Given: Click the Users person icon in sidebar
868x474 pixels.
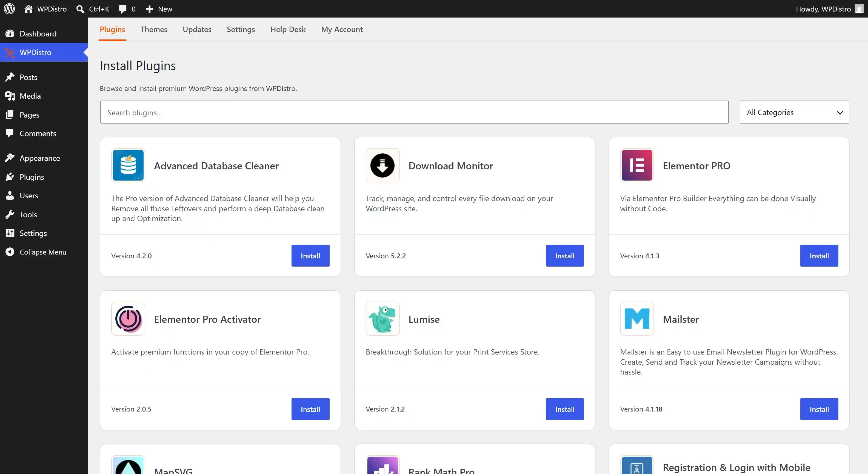Looking at the screenshot, I should (x=10, y=196).
